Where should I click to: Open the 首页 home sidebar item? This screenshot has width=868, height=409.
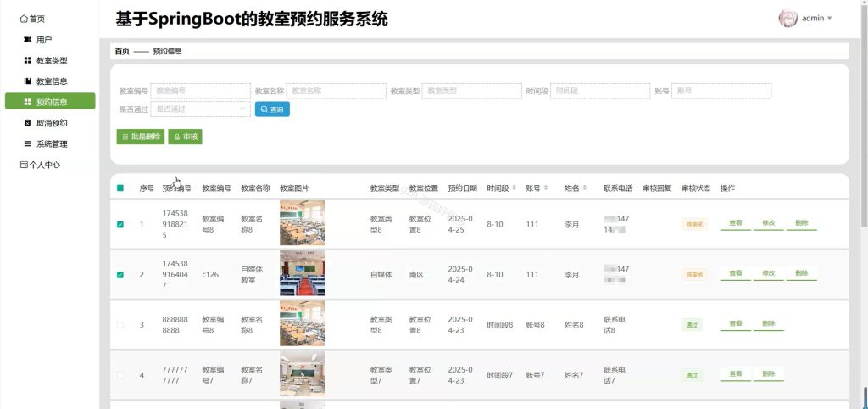(x=33, y=19)
